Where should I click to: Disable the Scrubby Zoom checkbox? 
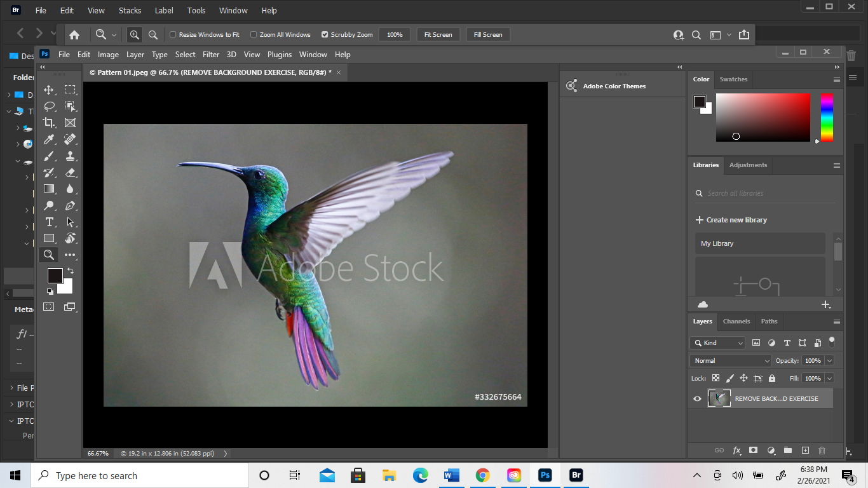coord(325,34)
